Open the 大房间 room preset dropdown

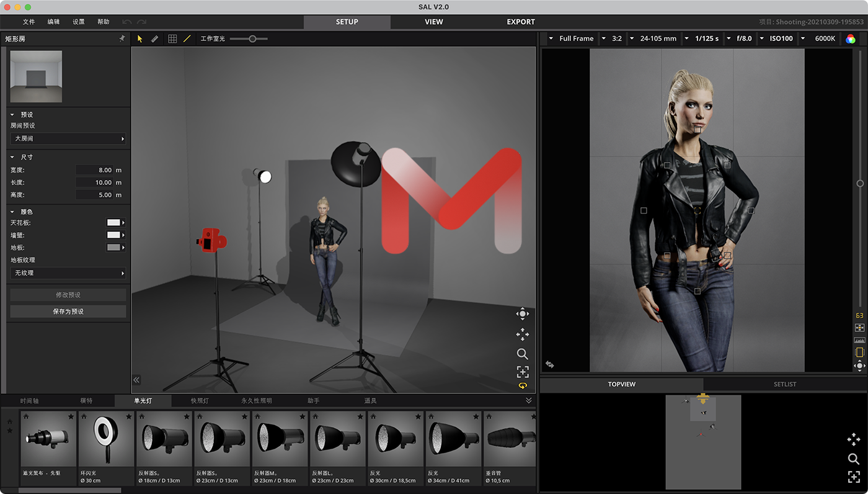point(68,139)
